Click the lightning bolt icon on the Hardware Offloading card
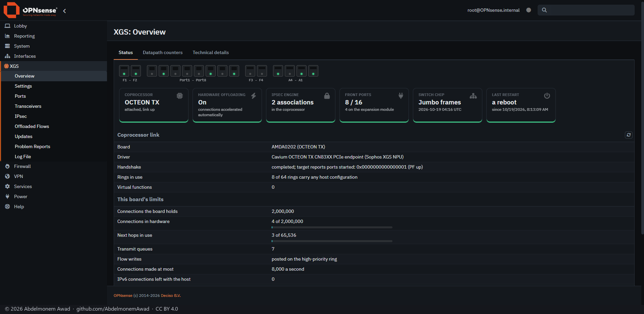Image resolution: width=644 pixels, height=314 pixels. [x=254, y=96]
